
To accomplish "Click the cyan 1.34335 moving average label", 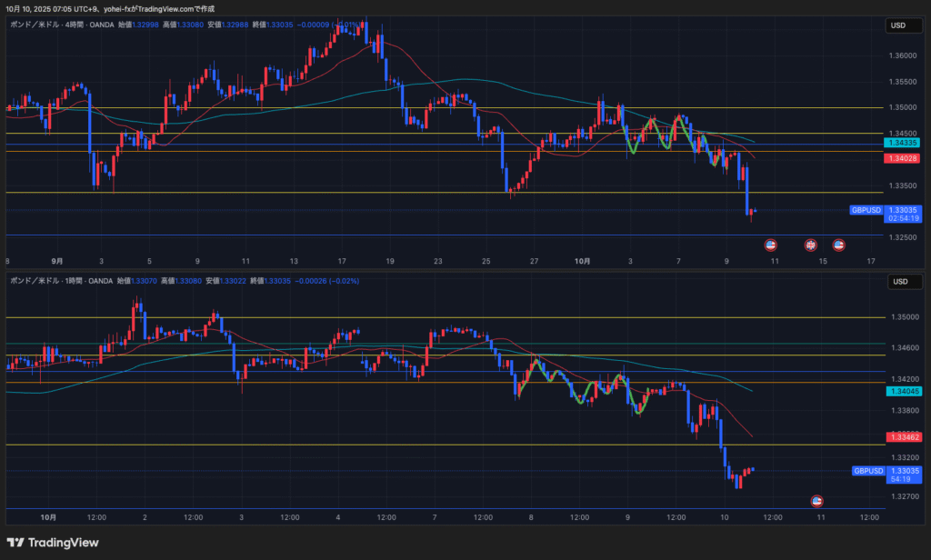I will [902, 143].
